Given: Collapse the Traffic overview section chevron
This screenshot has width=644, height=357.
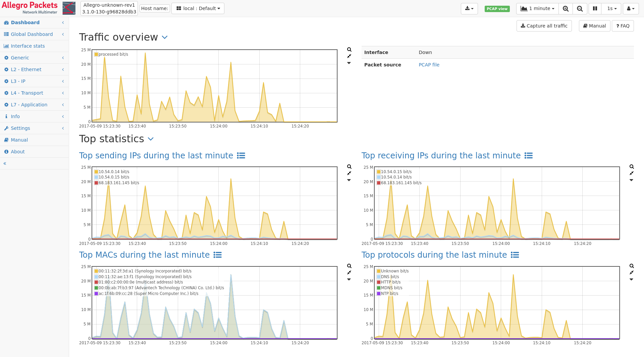Looking at the screenshot, I should click(x=165, y=37).
